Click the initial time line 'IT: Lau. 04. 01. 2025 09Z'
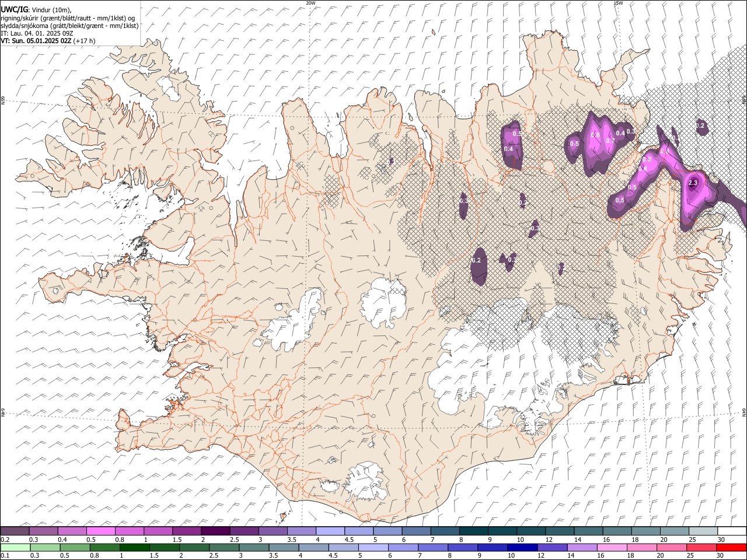Viewport: 747px width, 560px height. tap(37, 34)
